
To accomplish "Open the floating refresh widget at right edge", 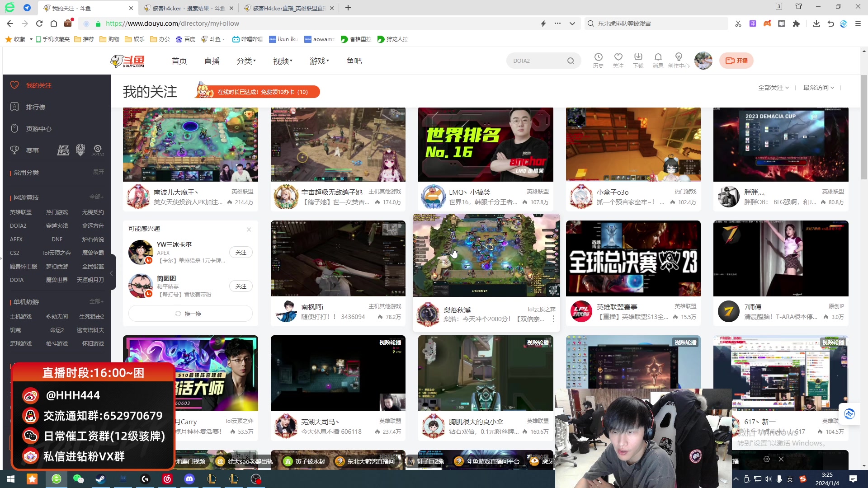I will point(849,414).
